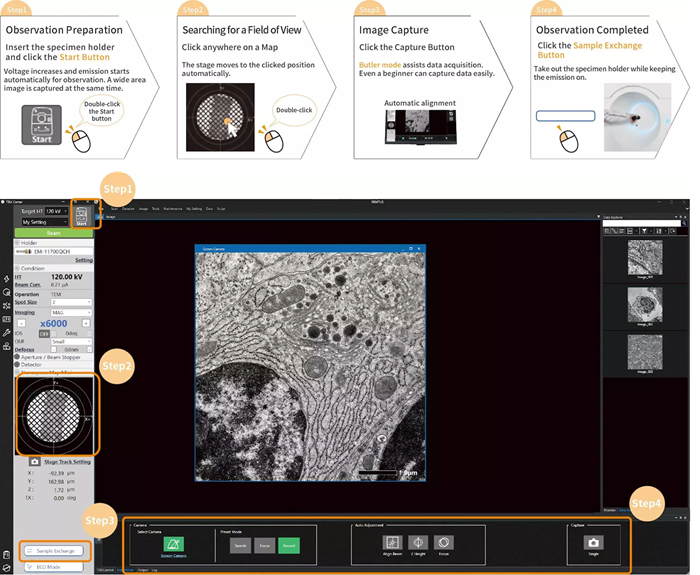Click the blocks sidebar icon
Viewport: 700px width, 575px height.
click(x=7, y=346)
